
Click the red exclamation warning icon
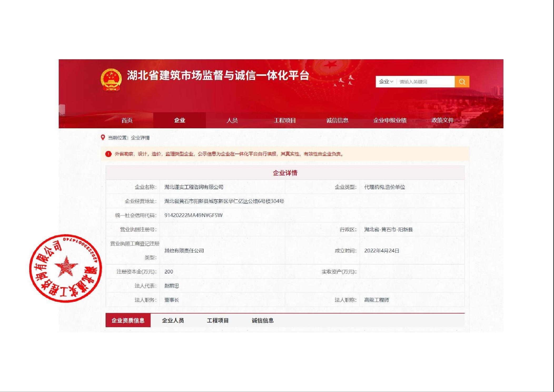(x=108, y=154)
